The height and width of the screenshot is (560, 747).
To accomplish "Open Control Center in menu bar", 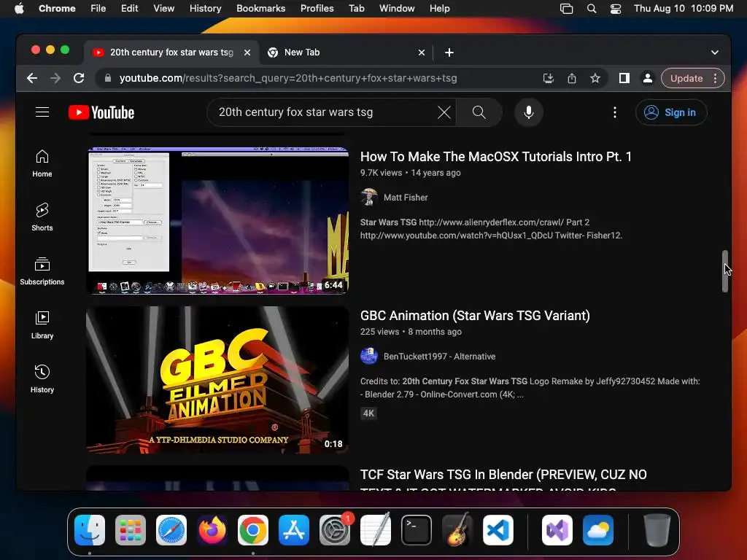I will tap(616, 8).
